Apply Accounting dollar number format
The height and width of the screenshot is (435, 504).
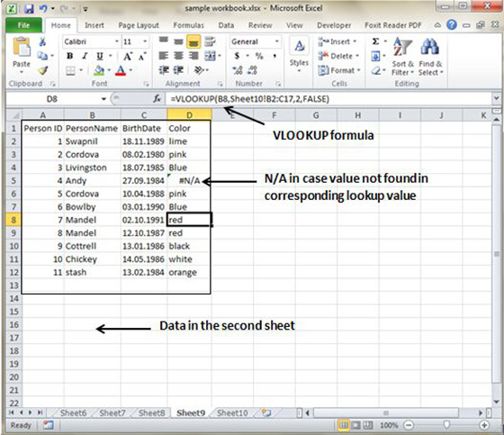click(237, 56)
